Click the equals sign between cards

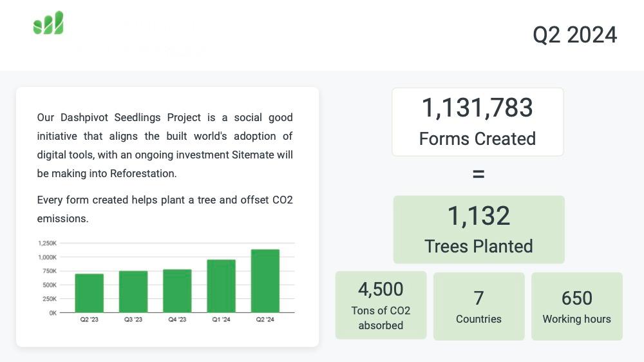click(x=478, y=174)
